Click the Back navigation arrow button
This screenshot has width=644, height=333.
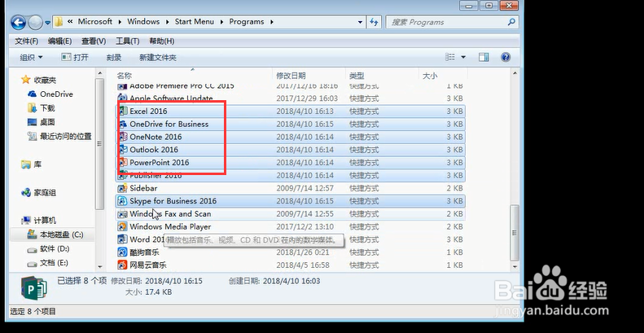(19, 22)
